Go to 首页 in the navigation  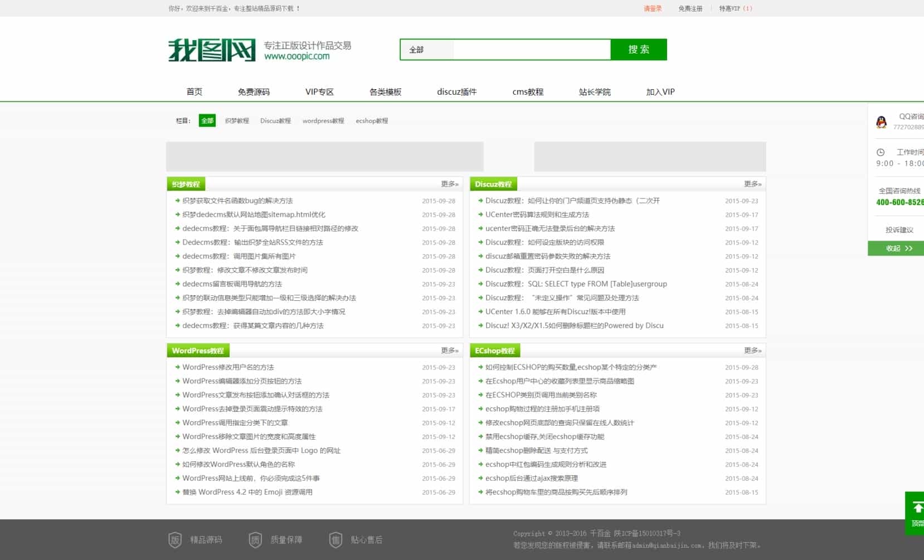(x=194, y=92)
